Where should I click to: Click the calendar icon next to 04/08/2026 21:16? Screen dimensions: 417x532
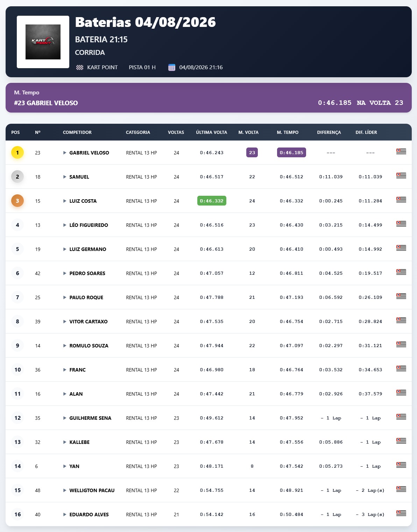click(171, 67)
